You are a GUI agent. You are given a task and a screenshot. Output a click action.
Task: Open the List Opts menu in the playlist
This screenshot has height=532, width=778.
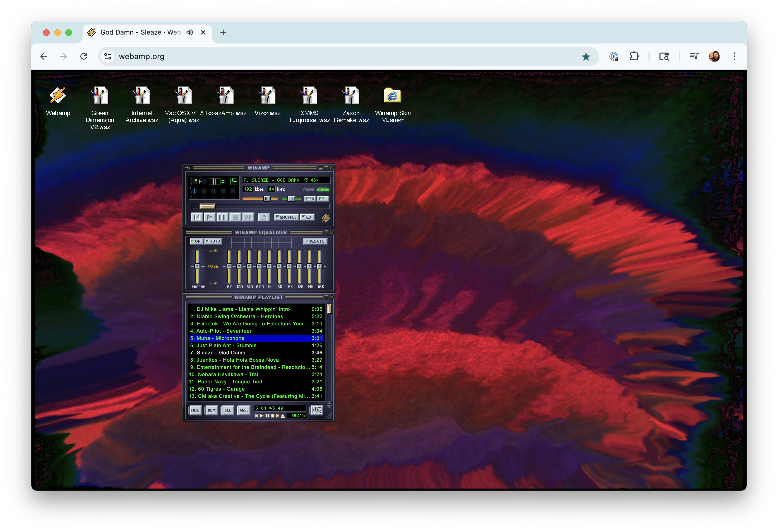(316, 410)
